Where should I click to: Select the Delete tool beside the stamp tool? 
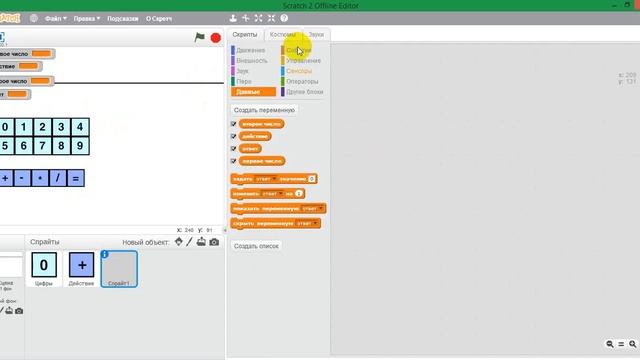click(246, 18)
